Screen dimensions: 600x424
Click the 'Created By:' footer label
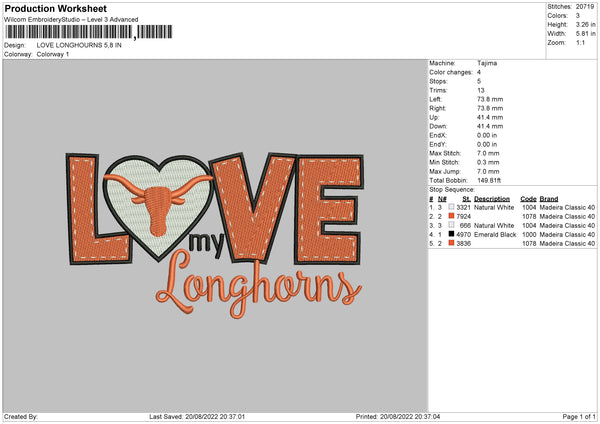(21, 417)
